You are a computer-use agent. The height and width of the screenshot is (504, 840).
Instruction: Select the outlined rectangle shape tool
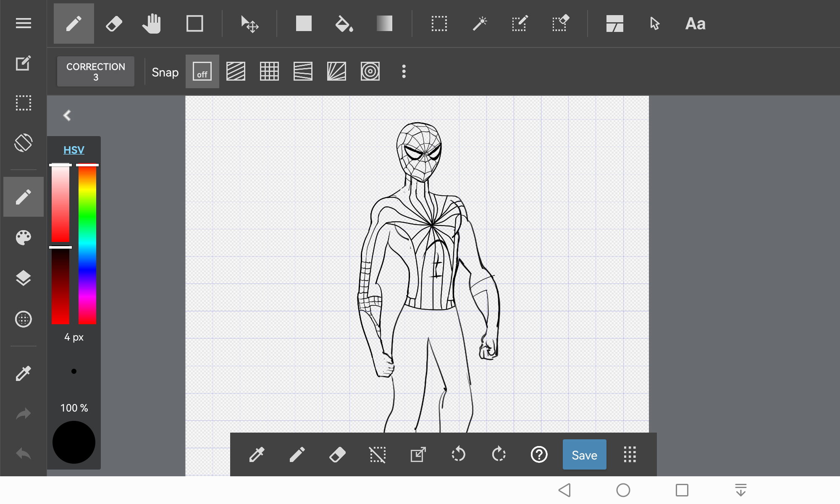pyautogui.click(x=194, y=24)
